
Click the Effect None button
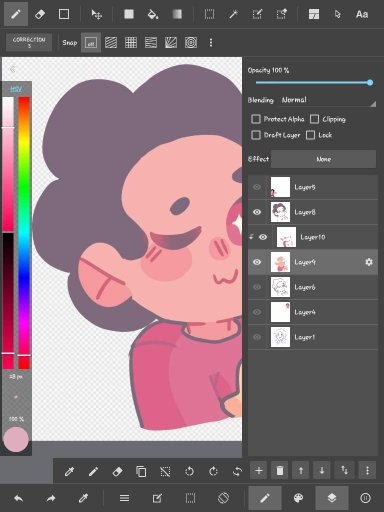tap(324, 159)
